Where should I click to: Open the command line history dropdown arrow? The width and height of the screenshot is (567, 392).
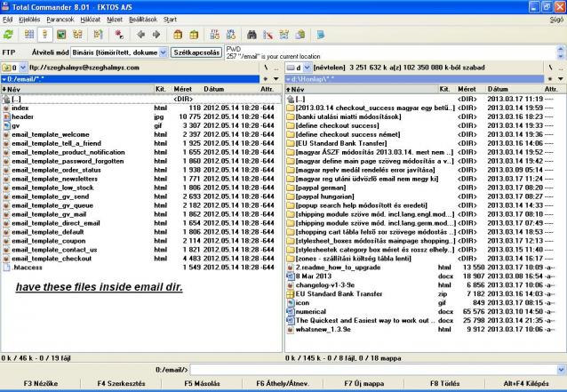coord(561,370)
